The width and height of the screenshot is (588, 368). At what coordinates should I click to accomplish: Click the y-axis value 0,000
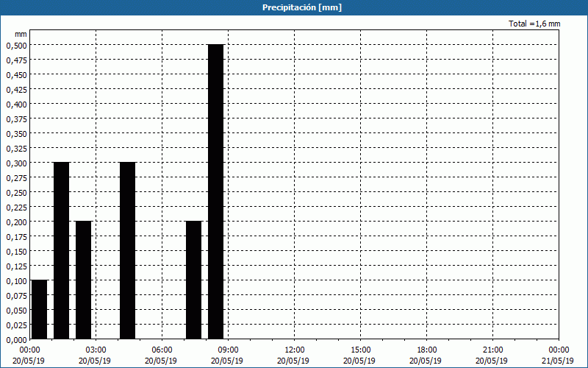tap(16, 340)
